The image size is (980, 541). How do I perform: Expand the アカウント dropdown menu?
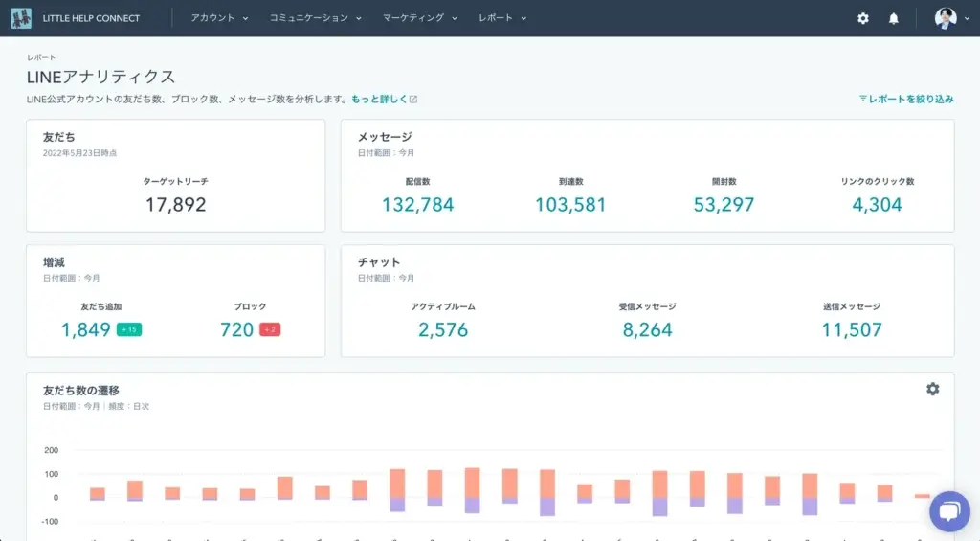(x=219, y=18)
